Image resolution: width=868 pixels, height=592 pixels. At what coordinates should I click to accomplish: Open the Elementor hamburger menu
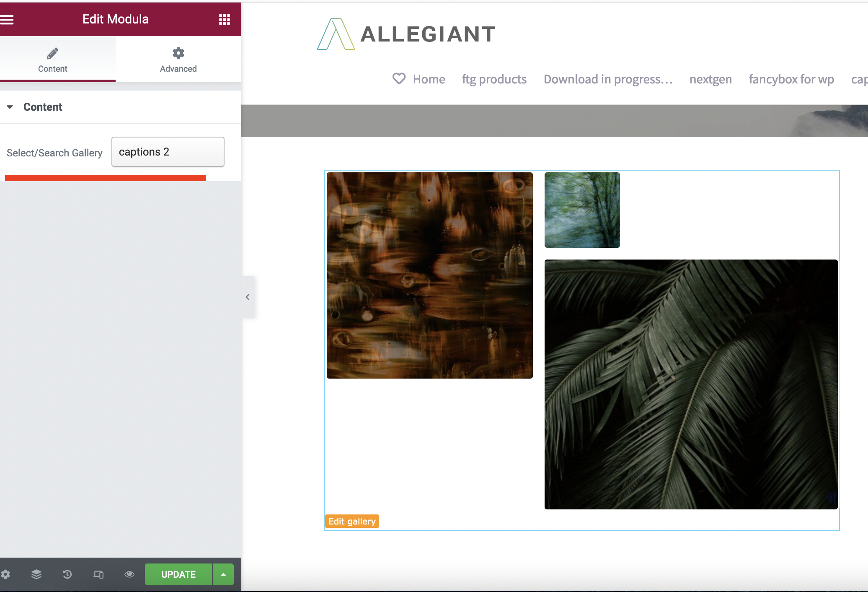[7, 19]
